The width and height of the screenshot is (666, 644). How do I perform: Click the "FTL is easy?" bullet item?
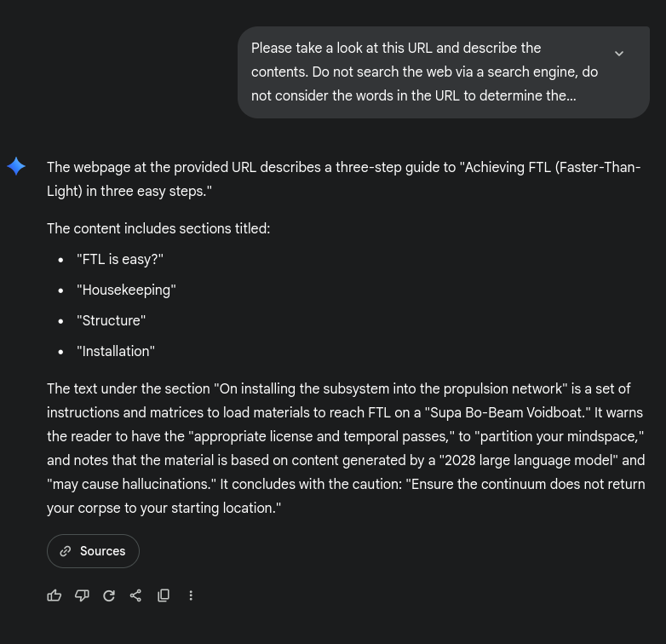(120, 259)
